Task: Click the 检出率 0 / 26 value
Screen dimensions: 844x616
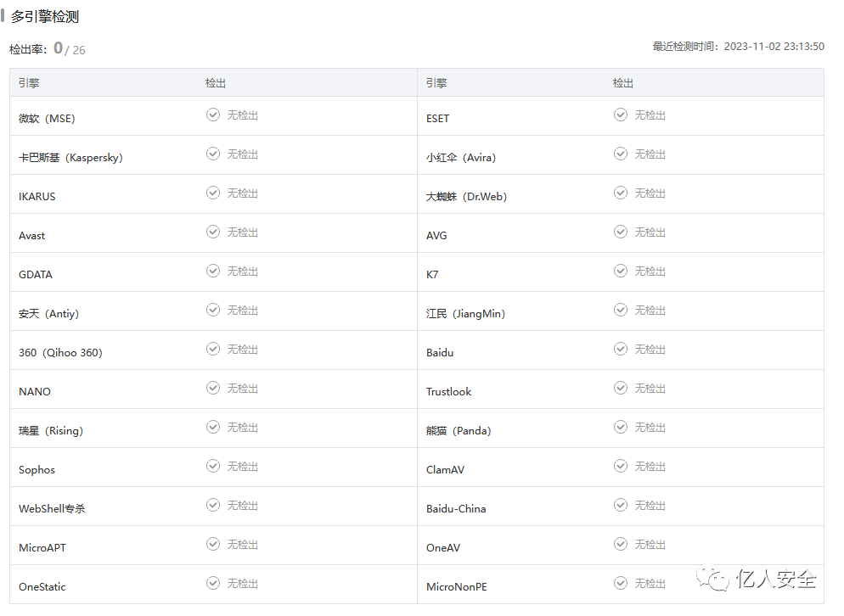Action: click(48, 49)
